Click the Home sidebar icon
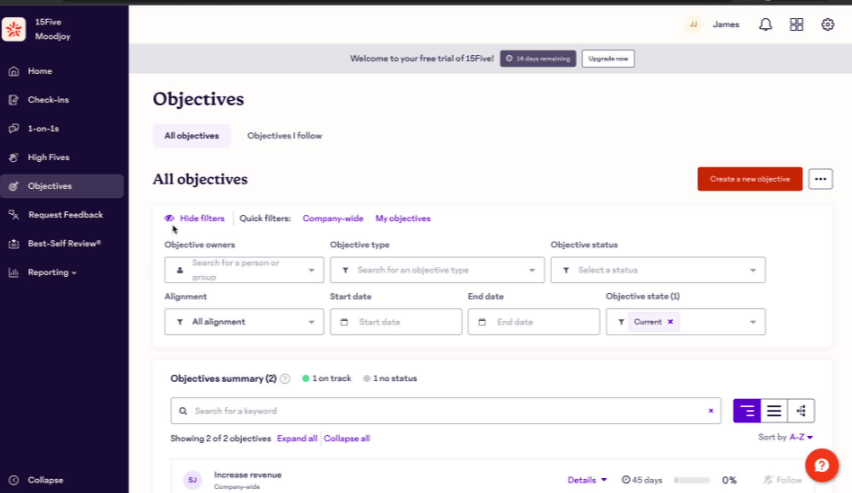This screenshot has width=852, height=493. tap(14, 71)
